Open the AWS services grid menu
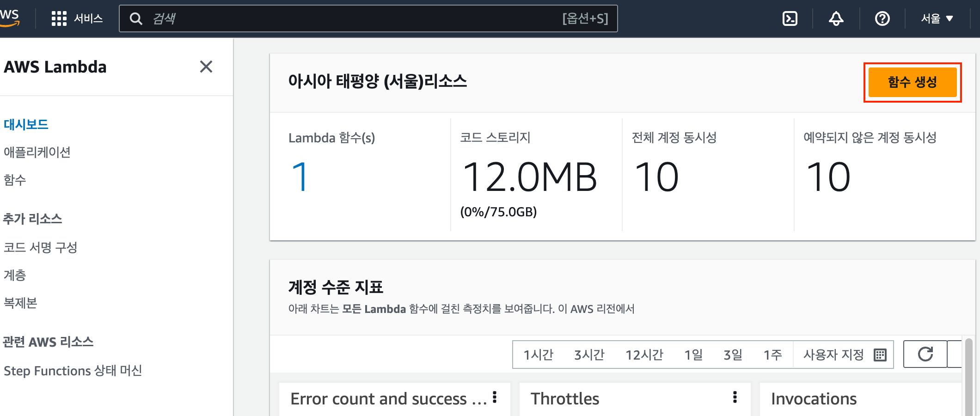This screenshot has width=980, height=416. 59,18
